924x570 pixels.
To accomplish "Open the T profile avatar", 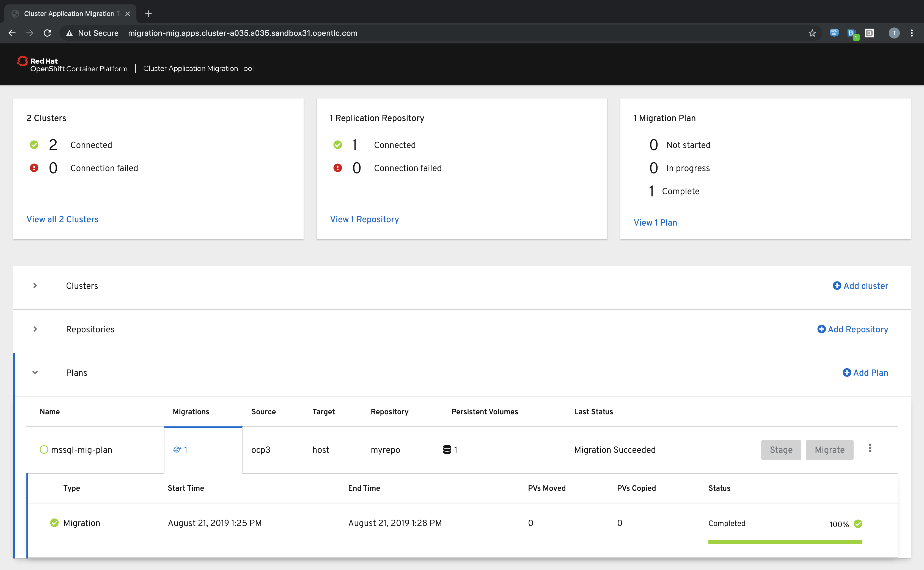I will tap(894, 33).
